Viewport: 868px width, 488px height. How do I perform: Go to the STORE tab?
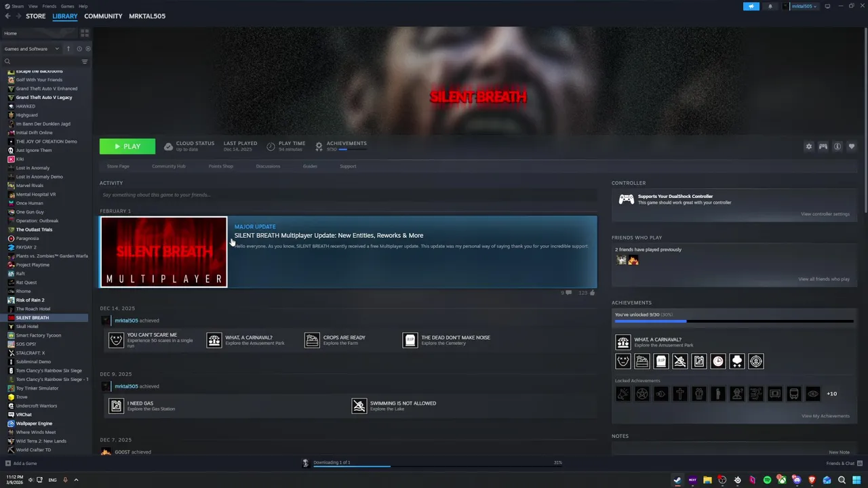tap(36, 16)
